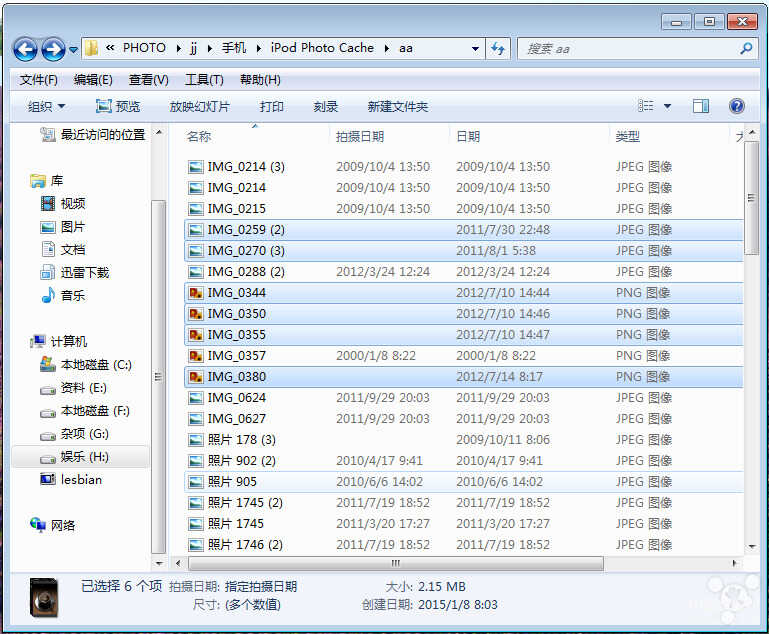The height and width of the screenshot is (634, 769).
Task: Open the 工具(T) menu
Action: coord(204,79)
